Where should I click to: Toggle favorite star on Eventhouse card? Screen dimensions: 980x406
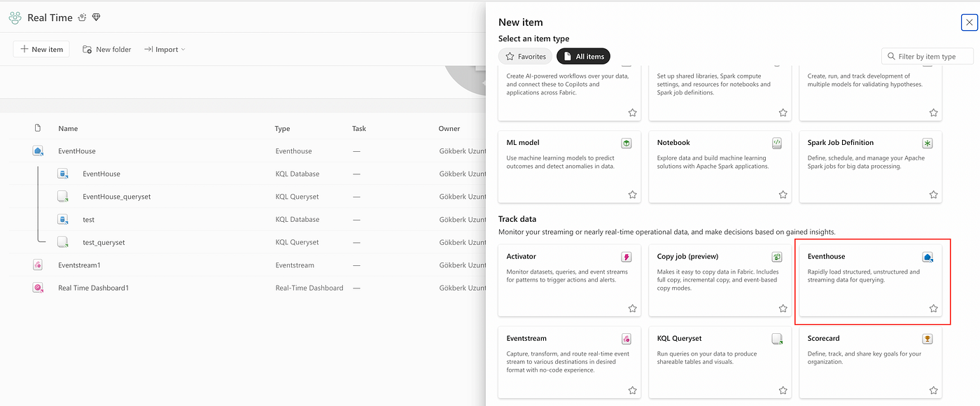933,308
